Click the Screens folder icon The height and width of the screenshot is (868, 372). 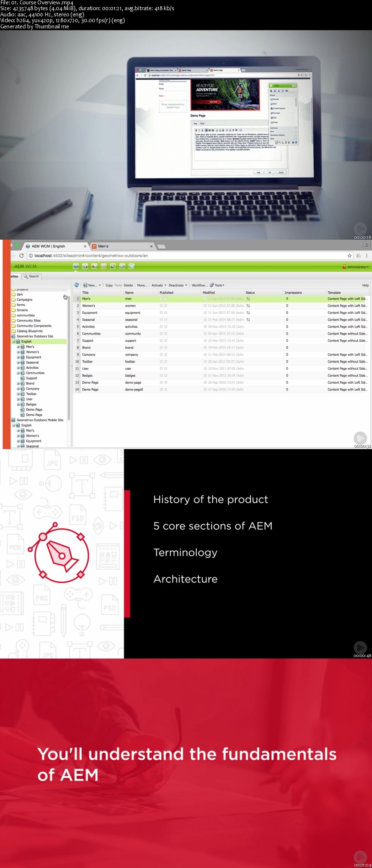13,310
